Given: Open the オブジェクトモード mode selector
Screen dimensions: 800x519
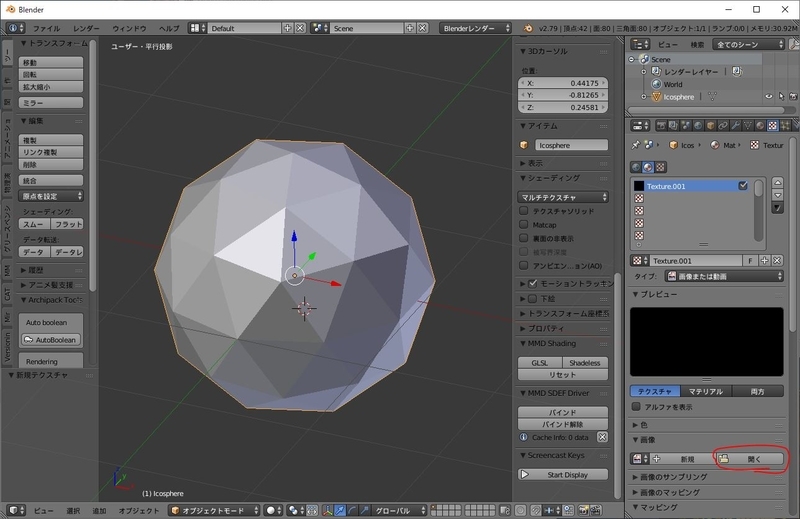Looking at the screenshot, I should [214, 510].
